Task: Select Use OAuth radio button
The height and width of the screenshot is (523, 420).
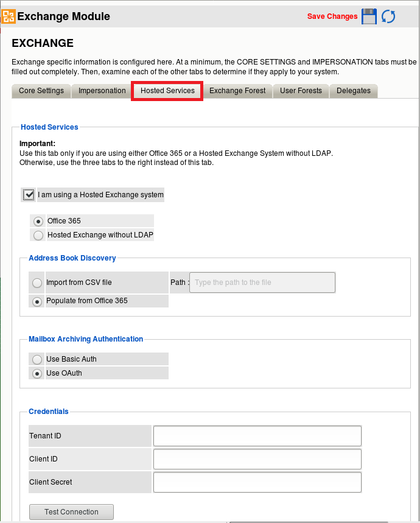Action: pos(38,374)
